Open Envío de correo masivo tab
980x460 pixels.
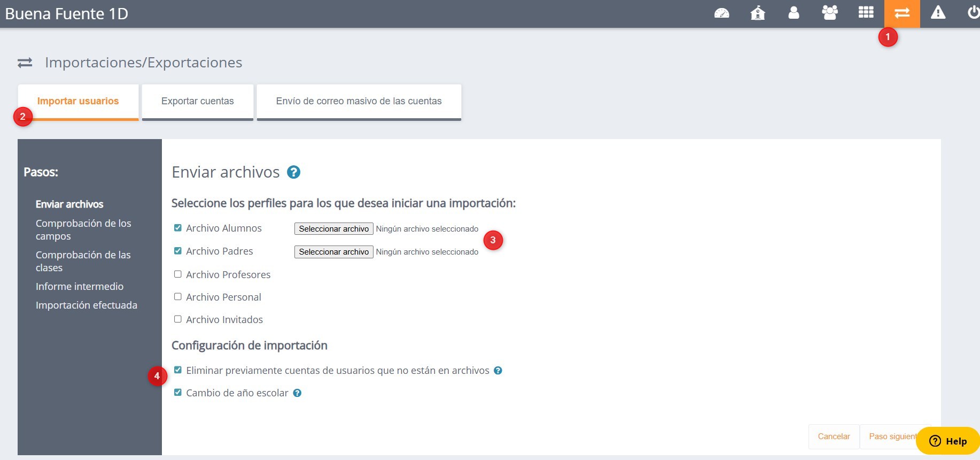359,101
